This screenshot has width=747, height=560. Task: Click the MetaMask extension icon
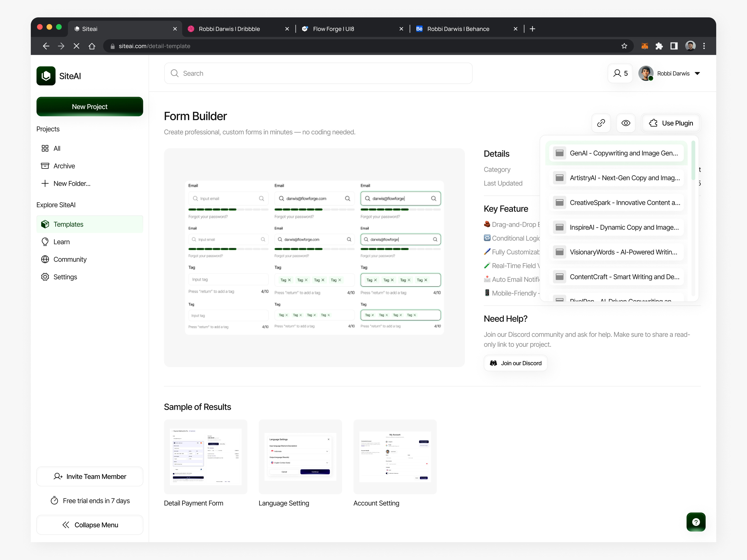click(x=645, y=46)
